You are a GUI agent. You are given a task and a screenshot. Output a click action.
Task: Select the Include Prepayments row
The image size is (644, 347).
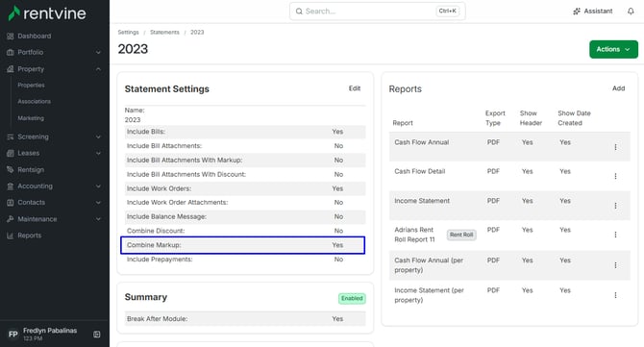coord(245,260)
